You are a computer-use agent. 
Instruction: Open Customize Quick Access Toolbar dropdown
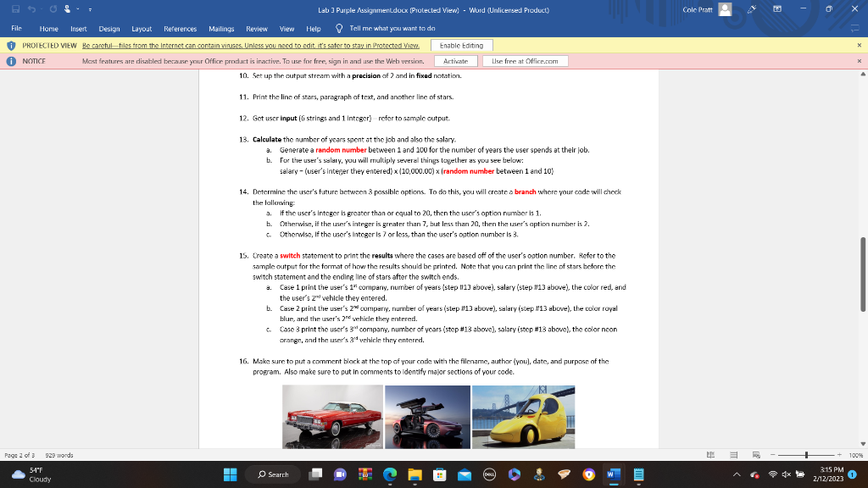tap(90, 9)
